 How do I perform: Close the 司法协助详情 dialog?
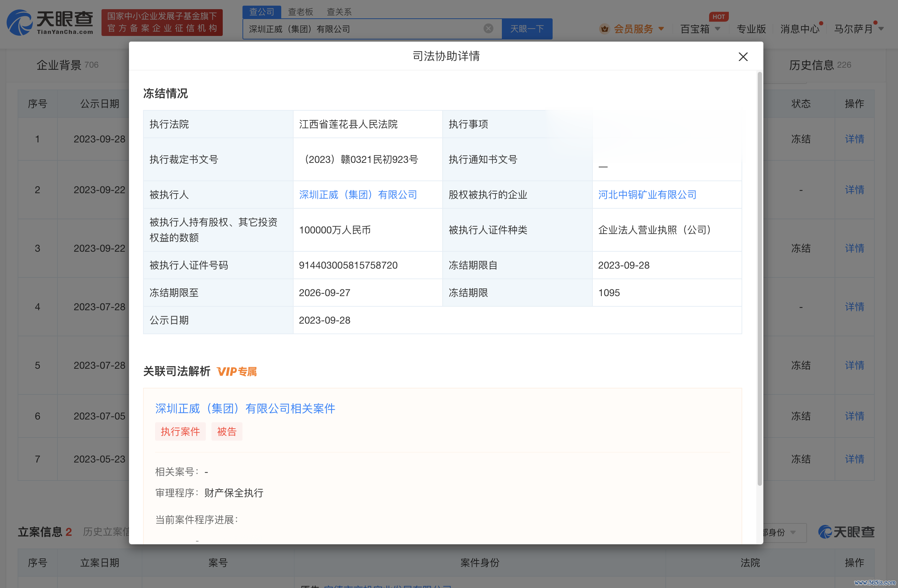click(743, 57)
